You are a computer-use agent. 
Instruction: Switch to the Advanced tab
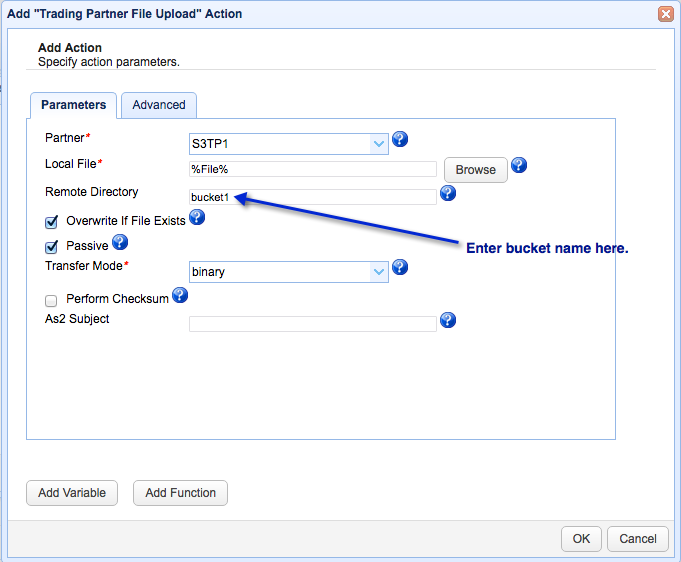159,105
